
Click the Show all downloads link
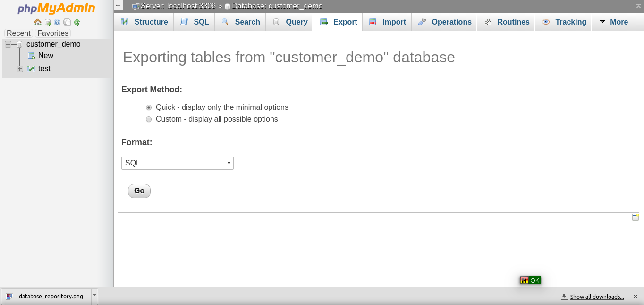597,297
